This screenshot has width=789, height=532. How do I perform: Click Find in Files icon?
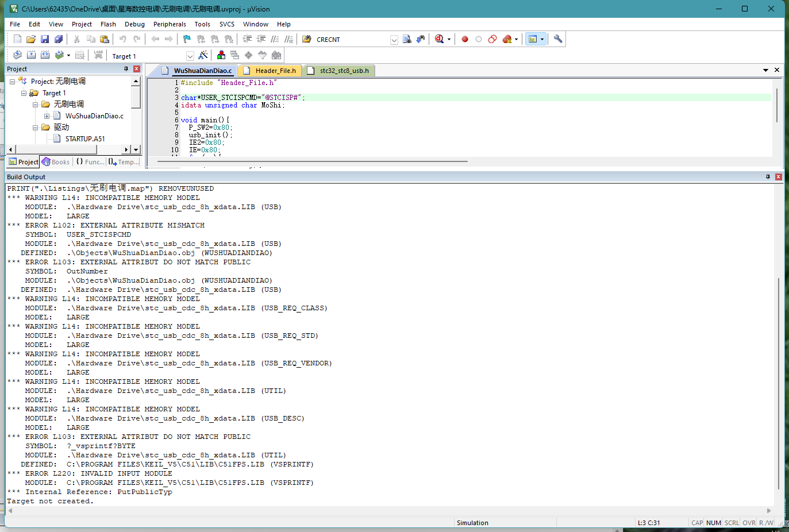[307, 39]
